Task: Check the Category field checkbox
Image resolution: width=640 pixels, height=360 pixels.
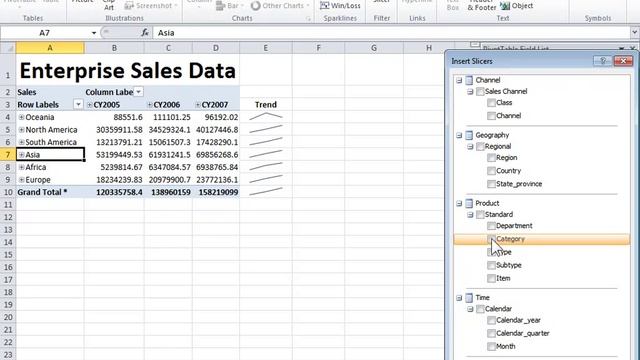Action: (491, 239)
